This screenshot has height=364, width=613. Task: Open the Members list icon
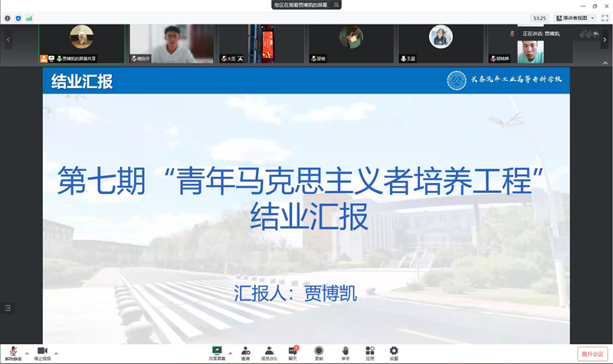(x=269, y=352)
